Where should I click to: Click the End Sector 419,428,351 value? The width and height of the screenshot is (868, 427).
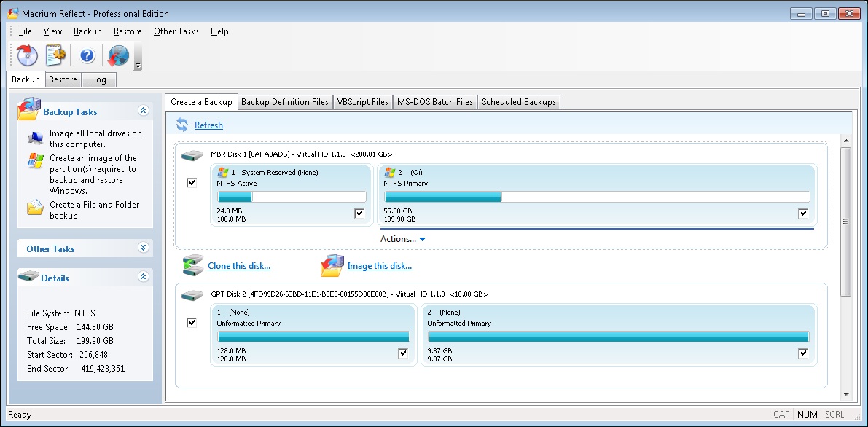click(x=103, y=368)
